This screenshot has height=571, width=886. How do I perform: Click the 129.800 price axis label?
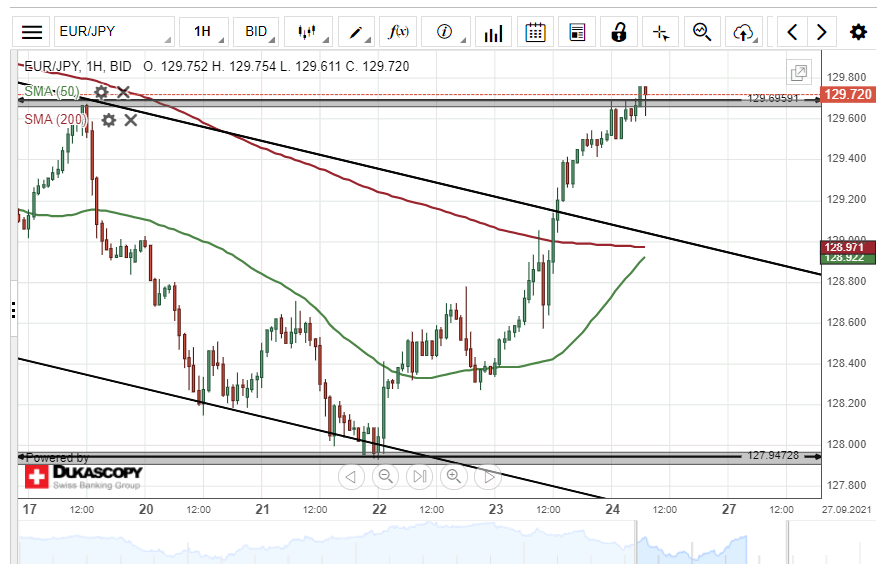(x=846, y=77)
